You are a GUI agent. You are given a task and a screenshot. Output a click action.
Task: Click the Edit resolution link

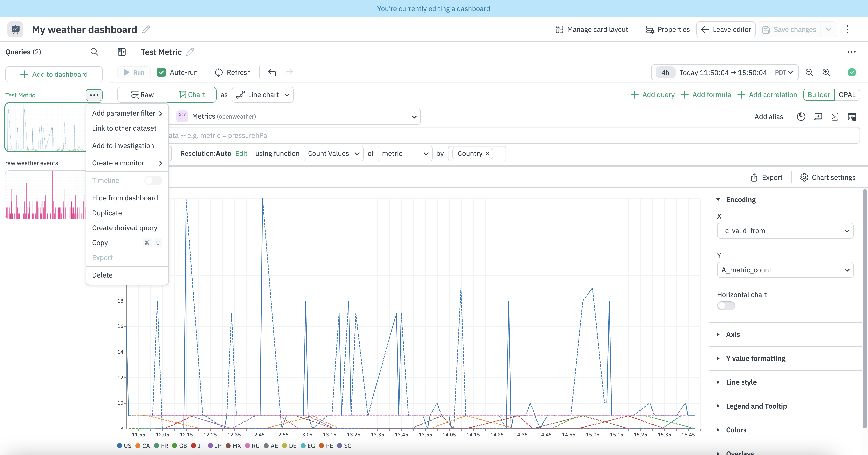click(241, 153)
